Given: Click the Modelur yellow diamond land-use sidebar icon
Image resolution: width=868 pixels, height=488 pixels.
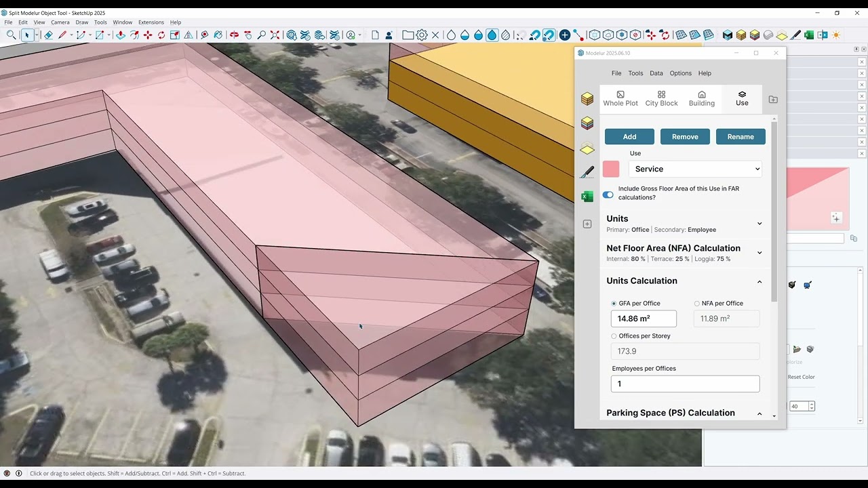Looking at the screenshot, I should coord(587,149).
